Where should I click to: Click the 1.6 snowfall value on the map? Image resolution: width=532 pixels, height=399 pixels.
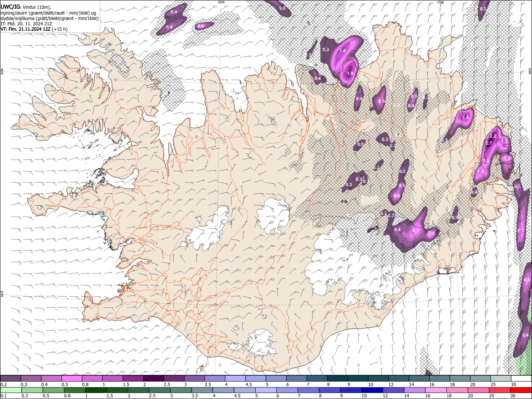click(x=342, y=50)
